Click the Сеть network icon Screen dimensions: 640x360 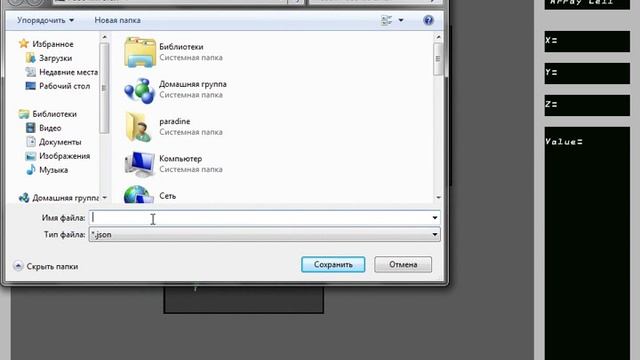(x=139, y=194)
